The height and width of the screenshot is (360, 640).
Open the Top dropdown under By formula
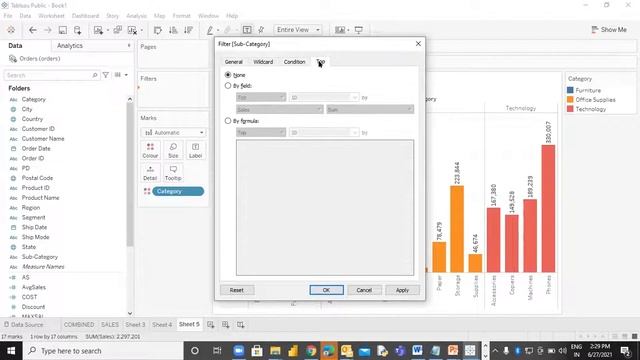(x=261, y=133)
